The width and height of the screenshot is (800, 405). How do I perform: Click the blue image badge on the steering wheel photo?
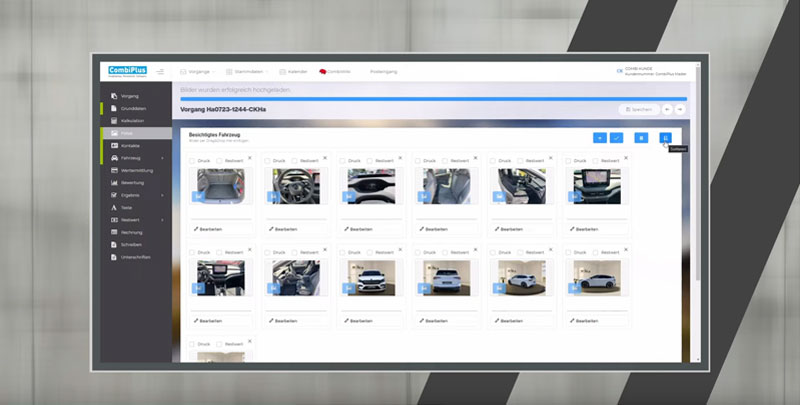(273, 197)
